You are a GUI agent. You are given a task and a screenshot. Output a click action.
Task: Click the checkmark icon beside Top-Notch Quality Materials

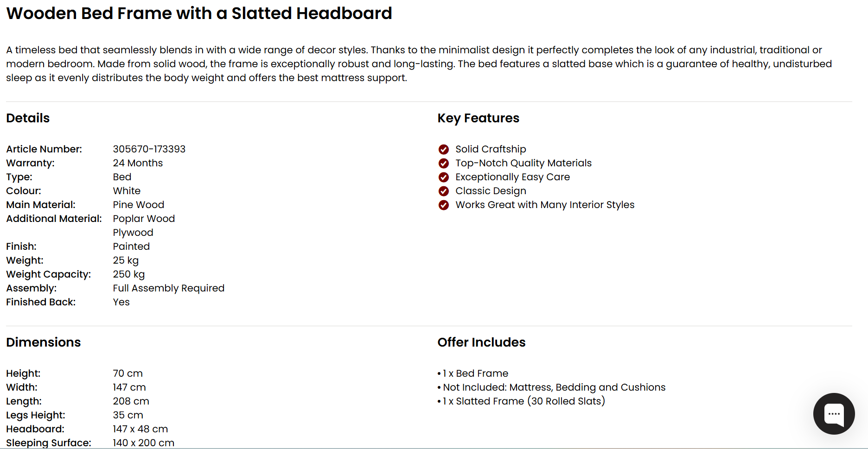coord(444,163)
